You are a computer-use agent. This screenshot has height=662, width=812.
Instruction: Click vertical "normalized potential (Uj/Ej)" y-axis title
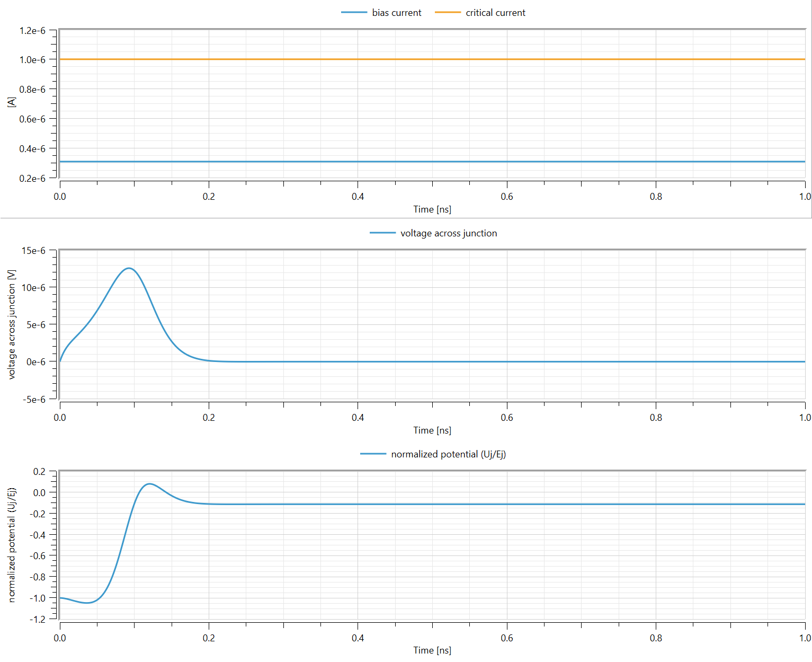[x=12, y=545]
